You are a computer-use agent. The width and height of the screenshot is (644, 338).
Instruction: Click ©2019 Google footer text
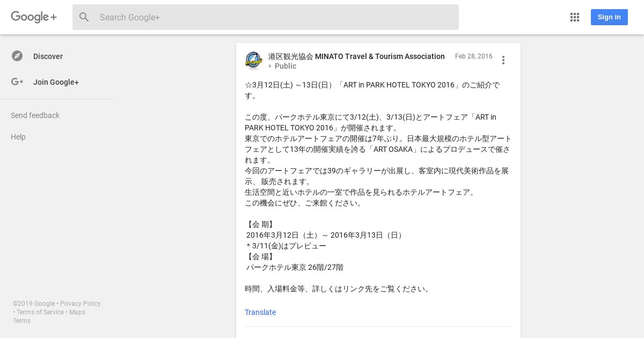coord(34,304)
